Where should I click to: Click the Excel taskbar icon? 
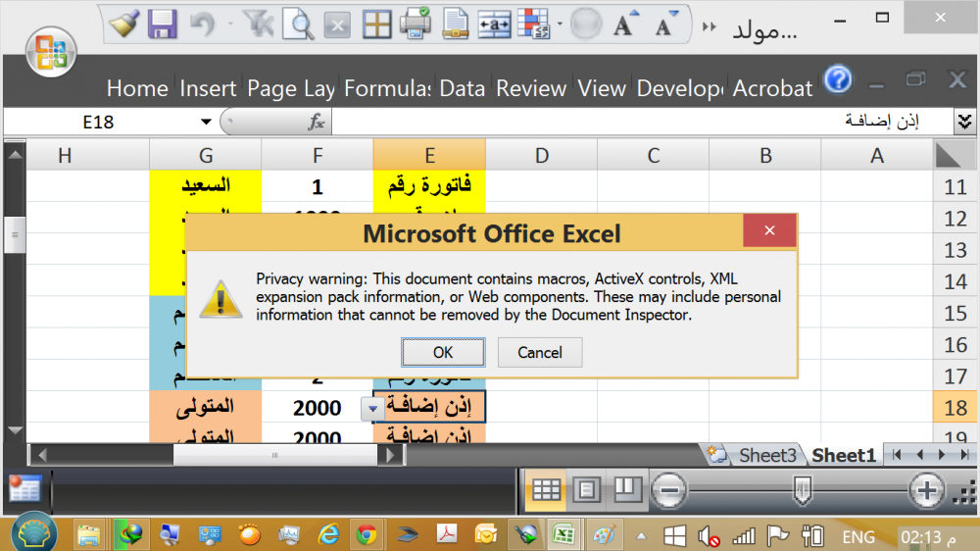563,534
